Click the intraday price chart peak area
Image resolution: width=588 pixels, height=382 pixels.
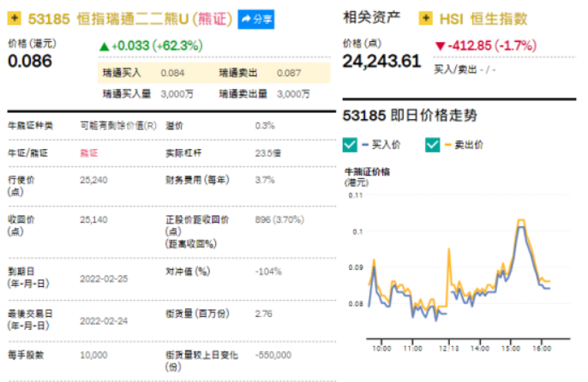coord(520,223)
